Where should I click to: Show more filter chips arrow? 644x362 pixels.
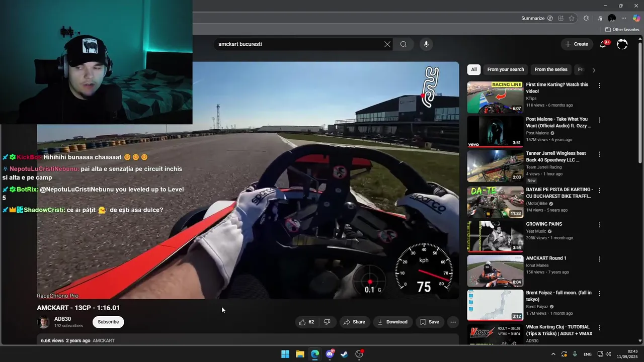tap(594, 70)
